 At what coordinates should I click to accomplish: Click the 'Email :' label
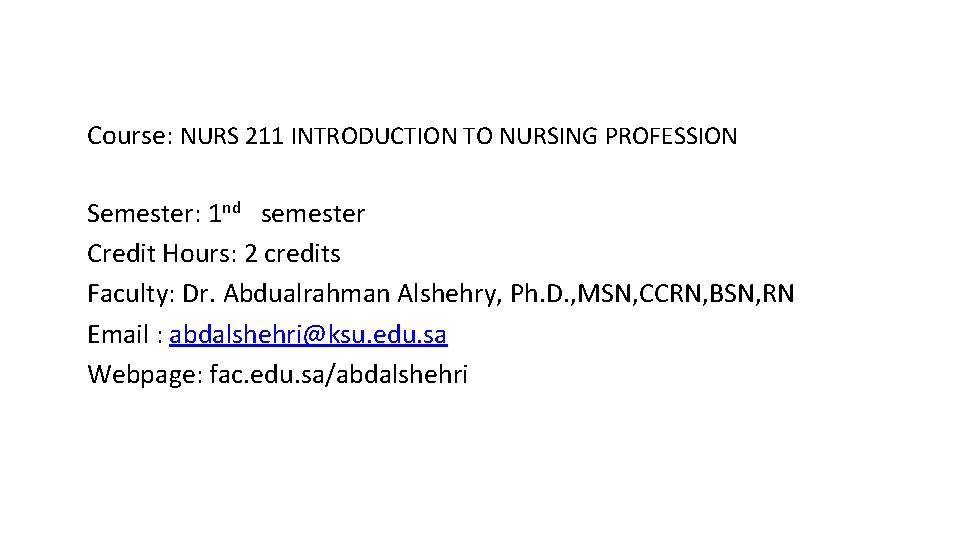(x=125, y=335)
